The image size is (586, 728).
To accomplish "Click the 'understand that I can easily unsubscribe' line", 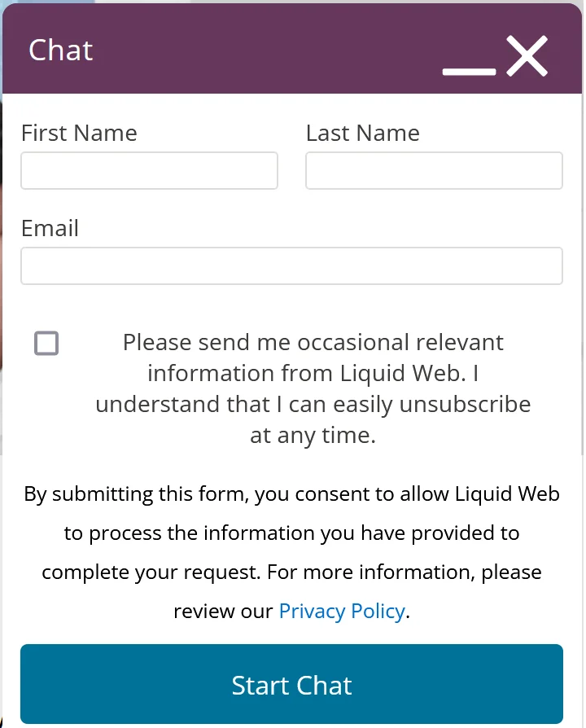I will pos(313,405).
